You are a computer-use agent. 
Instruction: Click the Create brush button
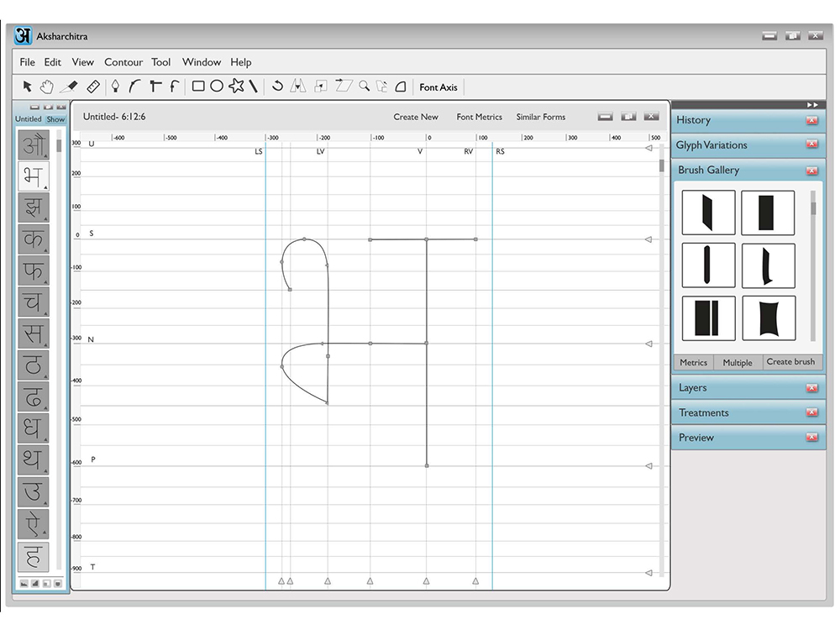point(790,361)
